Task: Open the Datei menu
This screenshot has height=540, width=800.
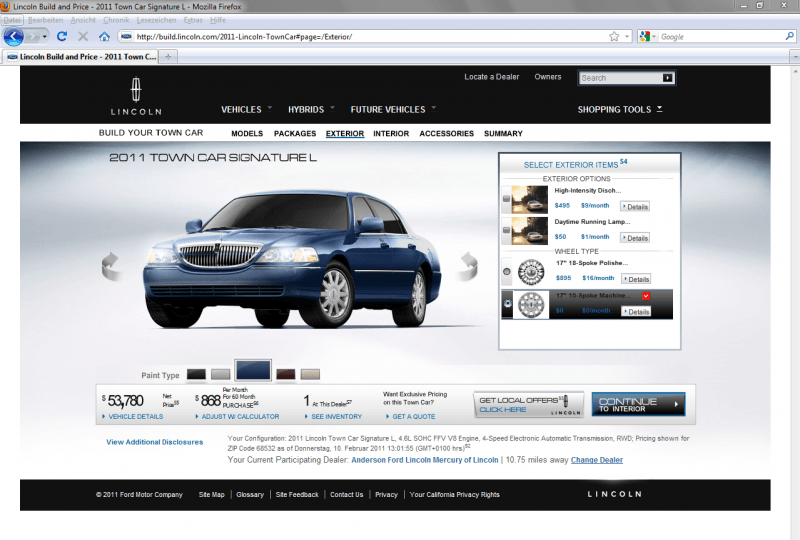Action: point(11,20)
